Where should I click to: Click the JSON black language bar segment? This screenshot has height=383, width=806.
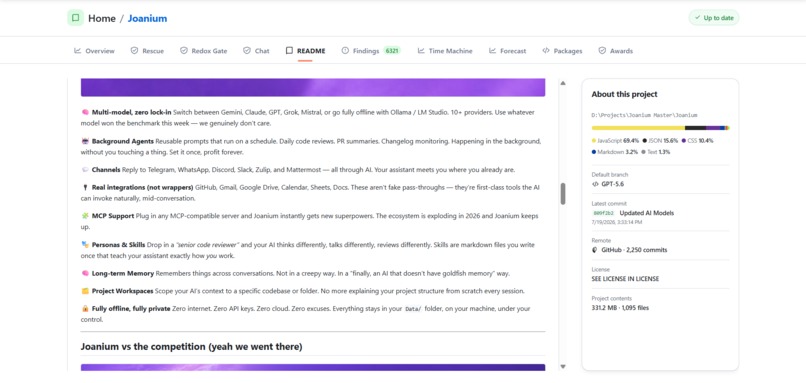click(x=695, y=128)
